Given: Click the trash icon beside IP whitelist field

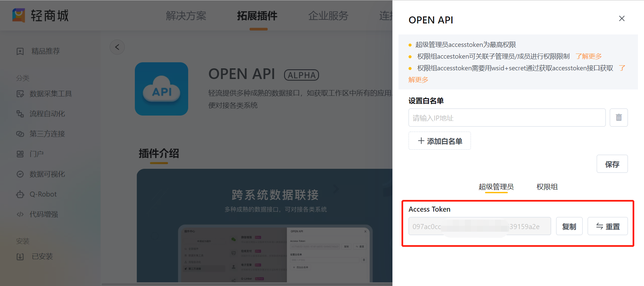Looking at the screenshot, I should coord(619,118).
